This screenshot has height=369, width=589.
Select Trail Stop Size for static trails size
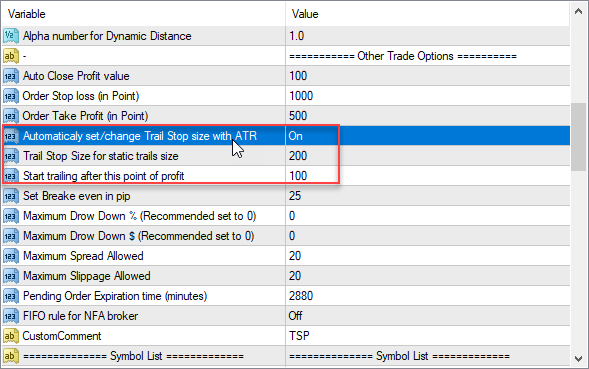pos(101,156)
